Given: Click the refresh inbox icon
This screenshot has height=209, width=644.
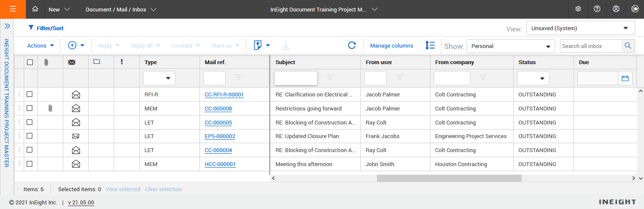Looking at the screenshot, I should click(352, 45).
